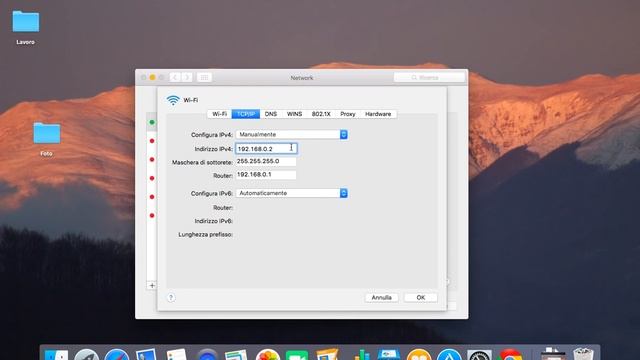Open Configura IPv6 dropdown set to Automaticamente
640x360 pixels.
coord(291,193)
